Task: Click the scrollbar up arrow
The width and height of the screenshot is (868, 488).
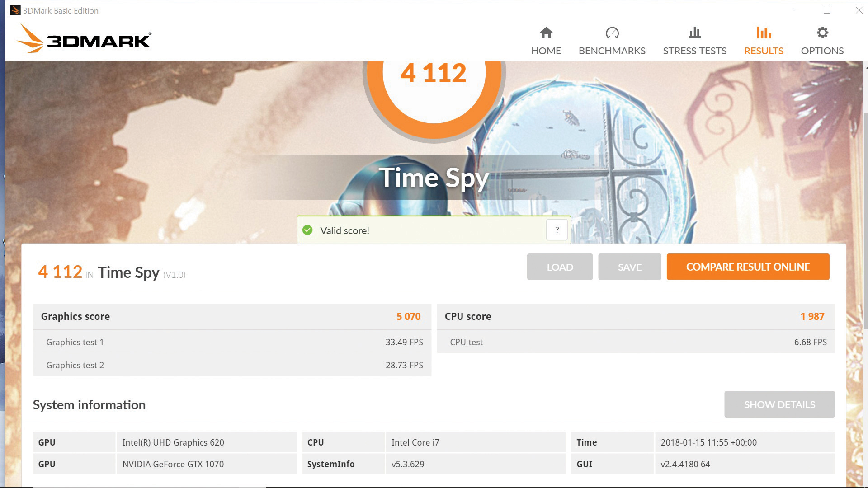Action: coord(866,67)
